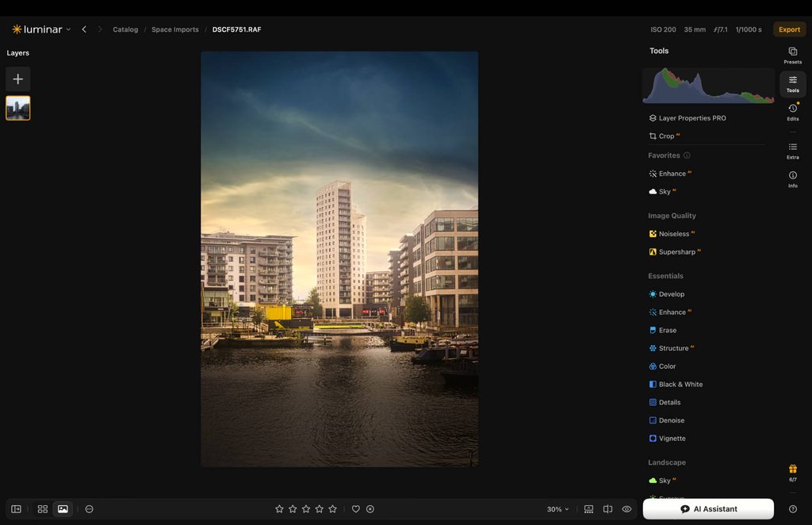812x525 pixels.
Task: Open the gift rewards icon
Action: 793,472
